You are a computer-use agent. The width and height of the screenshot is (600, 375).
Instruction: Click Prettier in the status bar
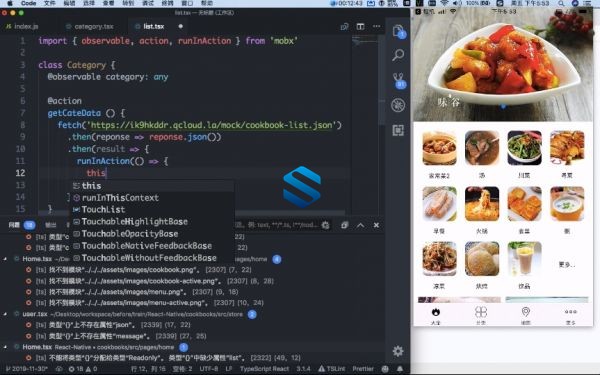(x=363, y=369)
